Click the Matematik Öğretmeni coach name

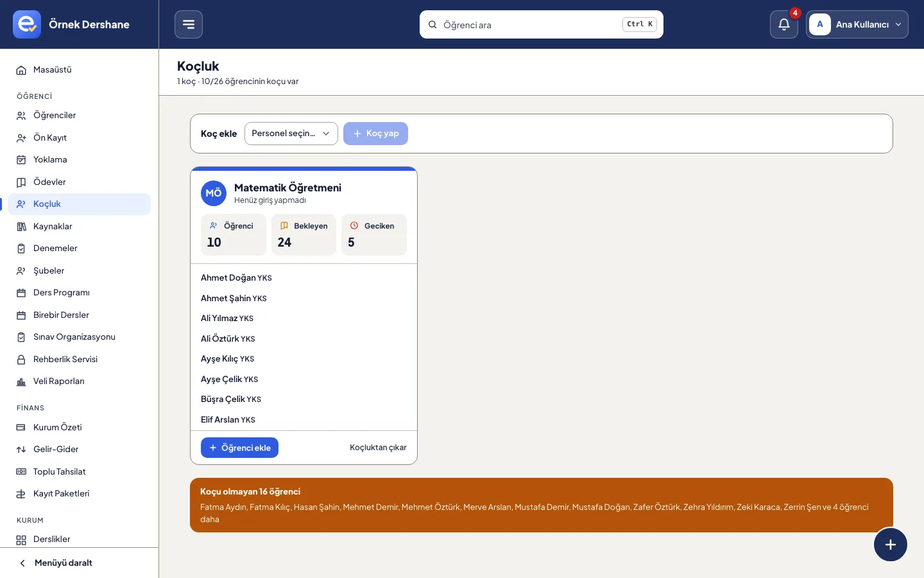click(287, 188)
